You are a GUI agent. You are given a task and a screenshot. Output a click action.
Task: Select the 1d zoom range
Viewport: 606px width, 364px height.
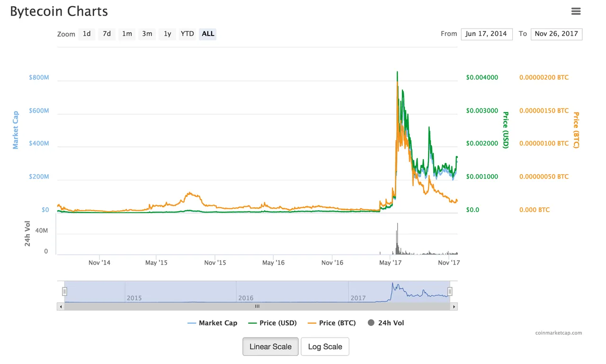[87, 34]
